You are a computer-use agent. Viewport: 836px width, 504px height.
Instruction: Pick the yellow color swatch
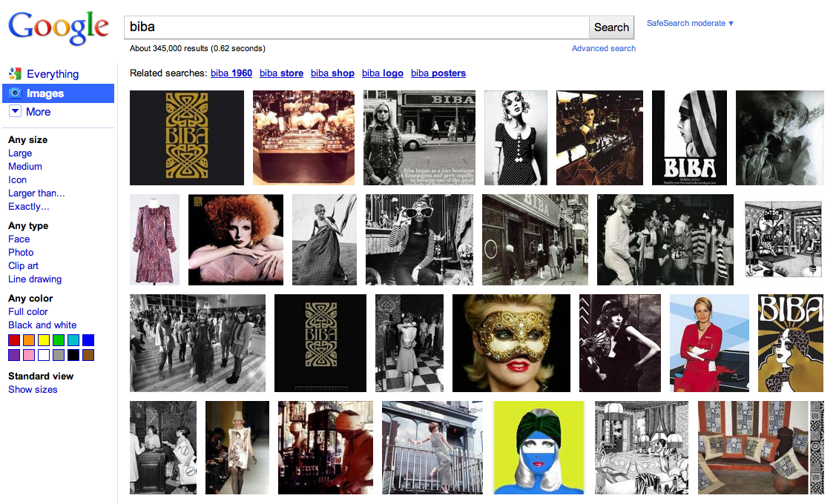pyautogui.click(x=44, y=340)
